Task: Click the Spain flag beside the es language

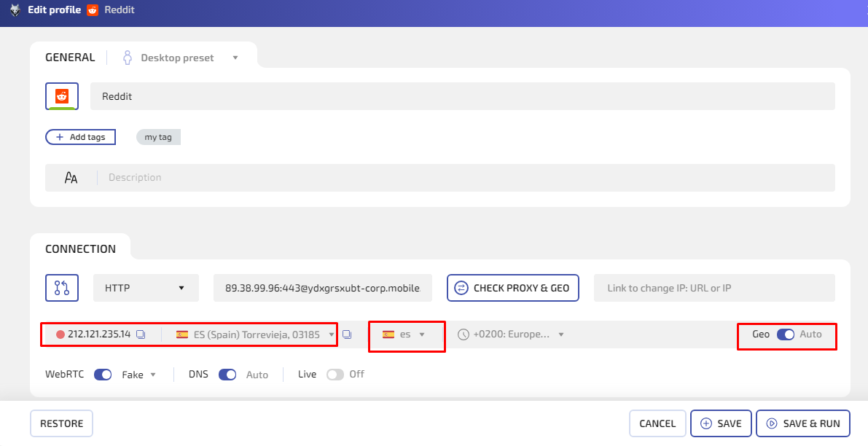Action: [387, 334]
